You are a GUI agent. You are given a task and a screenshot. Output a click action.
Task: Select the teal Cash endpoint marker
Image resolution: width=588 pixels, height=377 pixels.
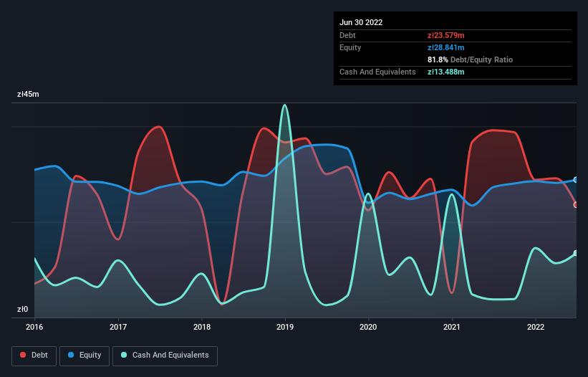coord(576,253)
